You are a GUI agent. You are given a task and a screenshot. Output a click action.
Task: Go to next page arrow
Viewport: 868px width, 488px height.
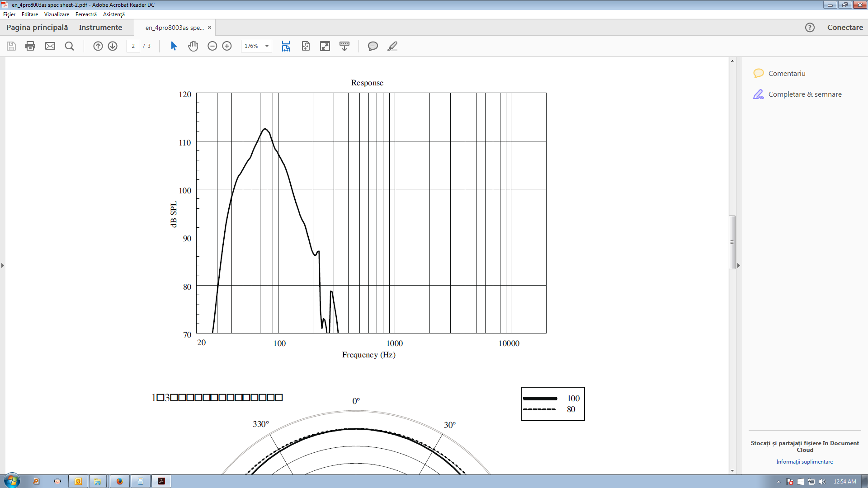coord(113,46)
